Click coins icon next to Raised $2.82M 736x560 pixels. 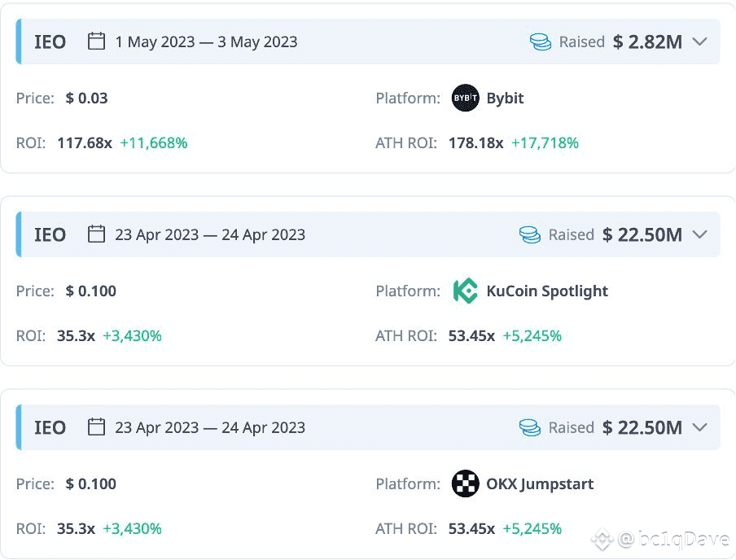pos(541,42)
